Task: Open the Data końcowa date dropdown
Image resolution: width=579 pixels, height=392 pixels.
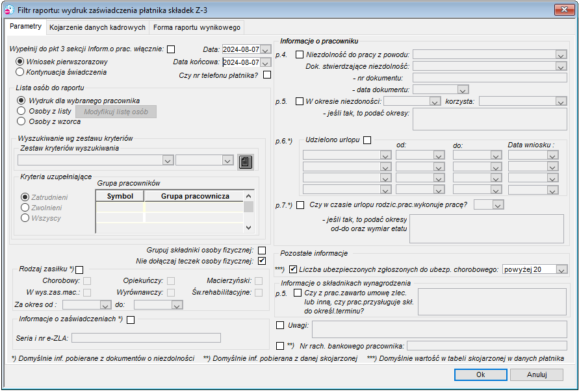Action: tap(266, 62)
